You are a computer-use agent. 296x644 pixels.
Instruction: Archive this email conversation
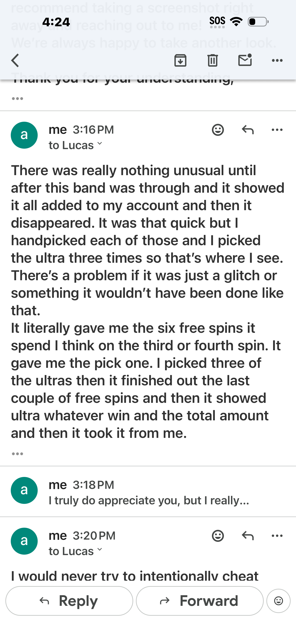(x=180, y=60)
